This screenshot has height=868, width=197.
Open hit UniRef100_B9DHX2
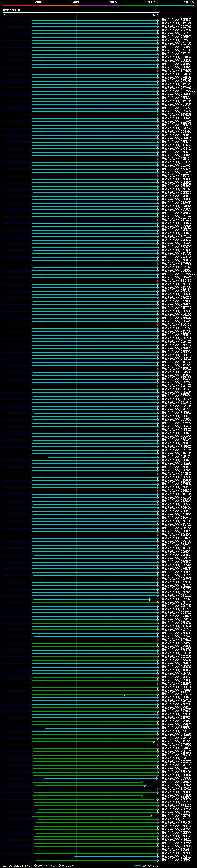(176, 20)
